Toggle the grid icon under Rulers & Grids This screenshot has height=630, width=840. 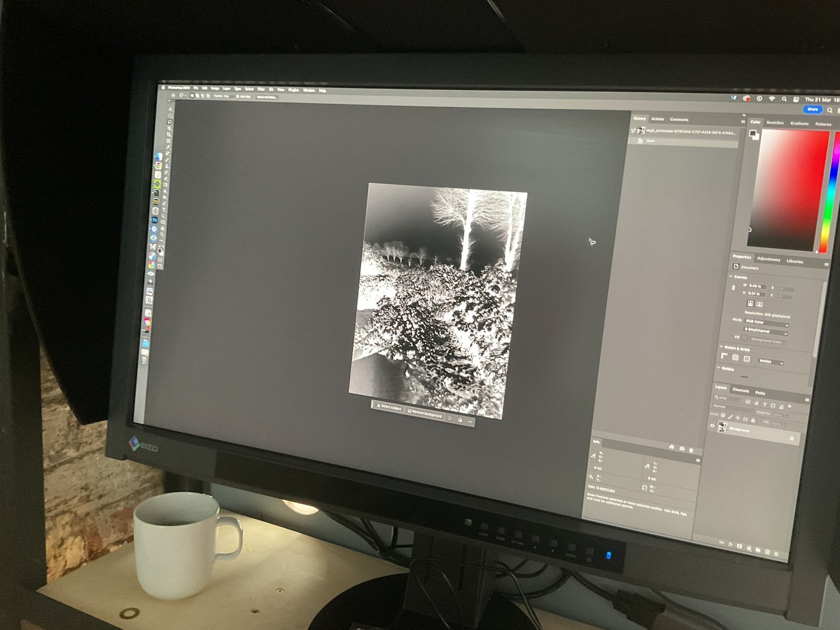735,357
